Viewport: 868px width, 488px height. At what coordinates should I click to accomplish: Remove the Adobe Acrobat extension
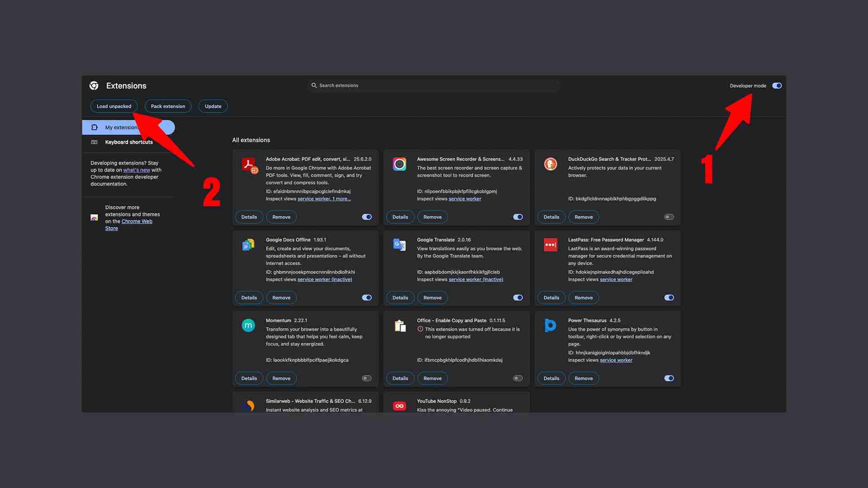point(282,217)
